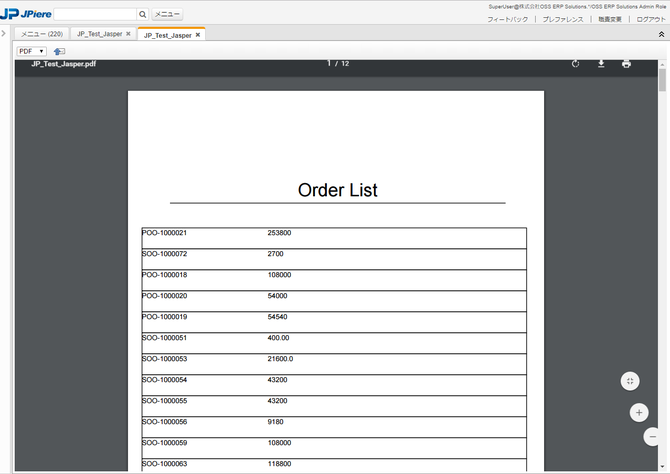
Task: Print the PDF document
Action: [626, 64]
